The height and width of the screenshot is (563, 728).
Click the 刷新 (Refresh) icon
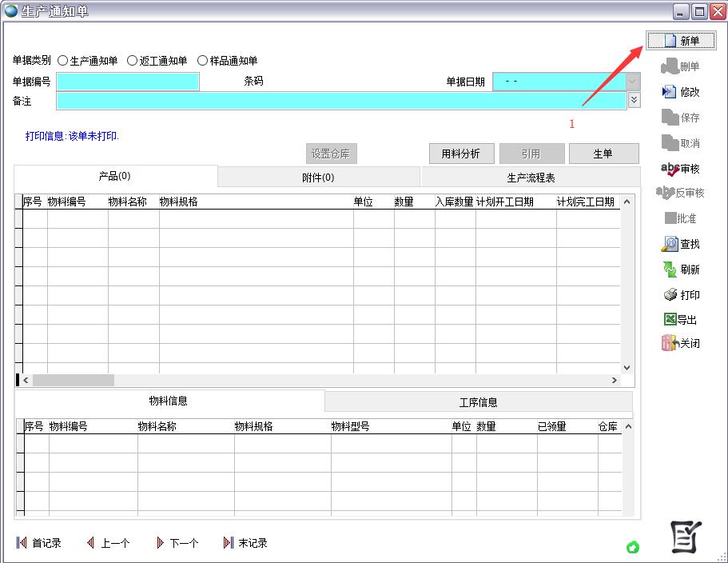click(x=670, y=270)
